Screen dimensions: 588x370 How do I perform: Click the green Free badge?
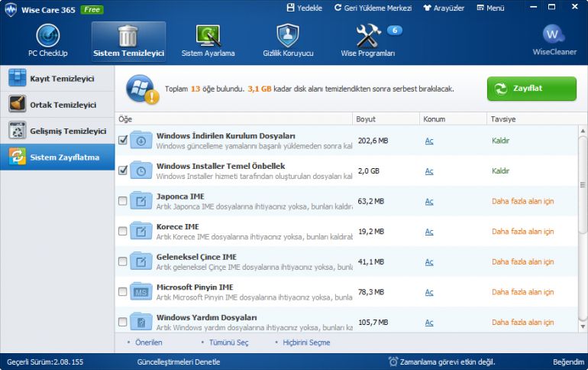(x=92, y=10)
